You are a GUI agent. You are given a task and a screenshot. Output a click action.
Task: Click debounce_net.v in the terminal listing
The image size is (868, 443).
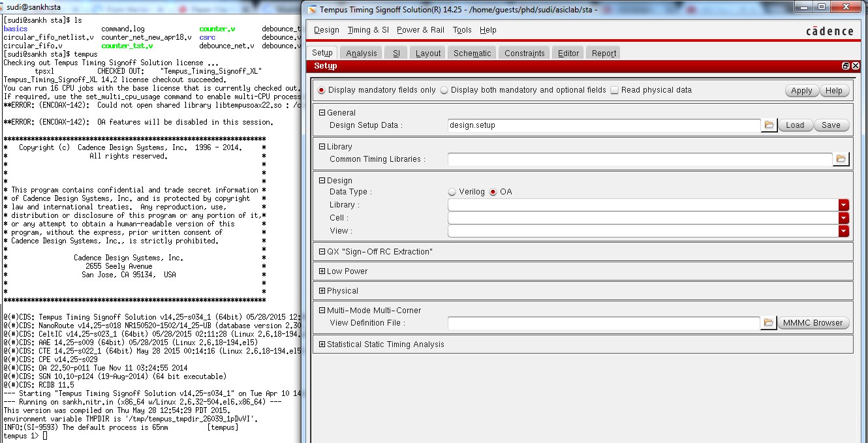pos(226,46)
